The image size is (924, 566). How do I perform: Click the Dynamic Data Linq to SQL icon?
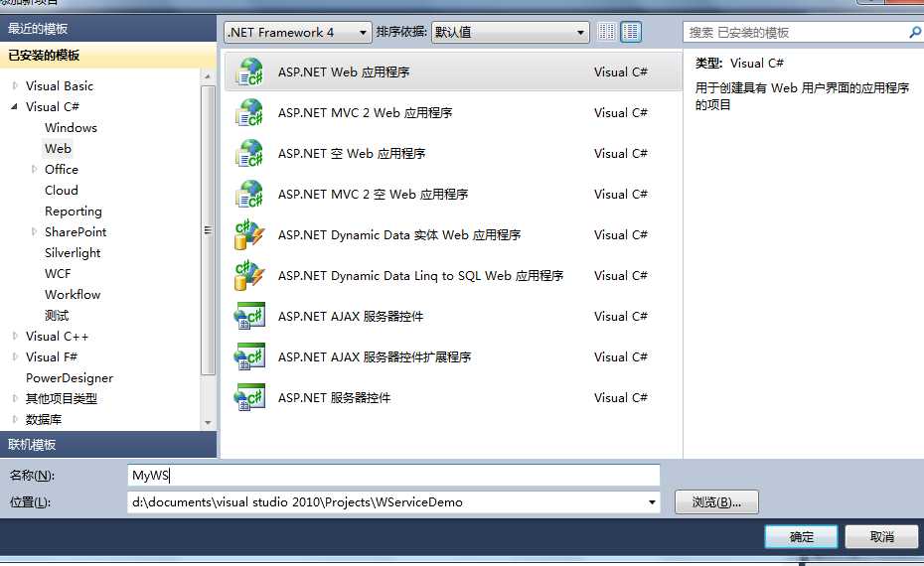(x=248, y=276)
